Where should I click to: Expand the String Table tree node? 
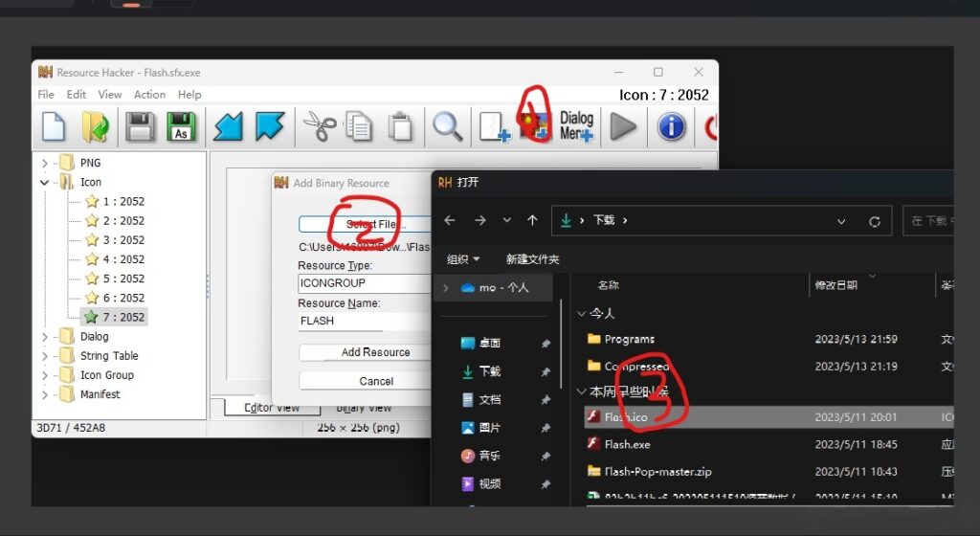click(44, 356)
